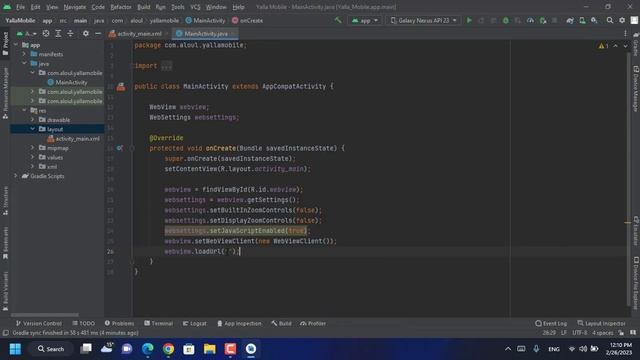Screen dimensions: 640x360
Task: Open the App Inspection tool window
Action: click(239, 323)
